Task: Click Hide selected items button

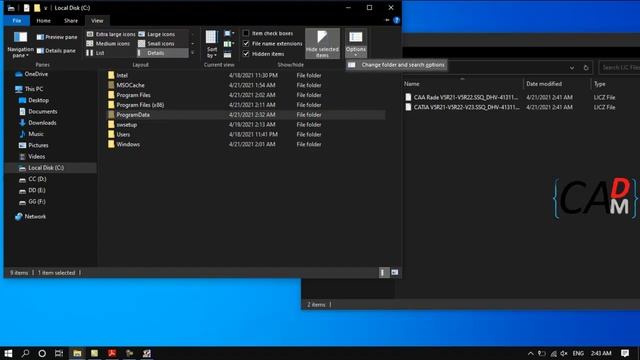Action: (322, 44)
